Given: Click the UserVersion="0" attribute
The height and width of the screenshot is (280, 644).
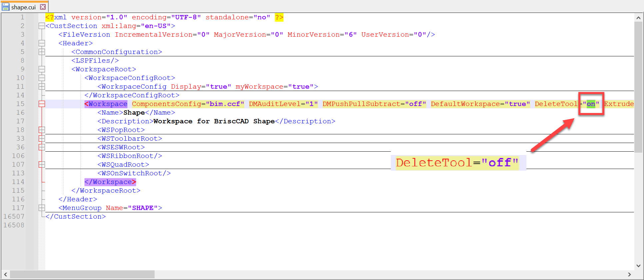Looking at the screenshot, I should [x=394, y=35].
